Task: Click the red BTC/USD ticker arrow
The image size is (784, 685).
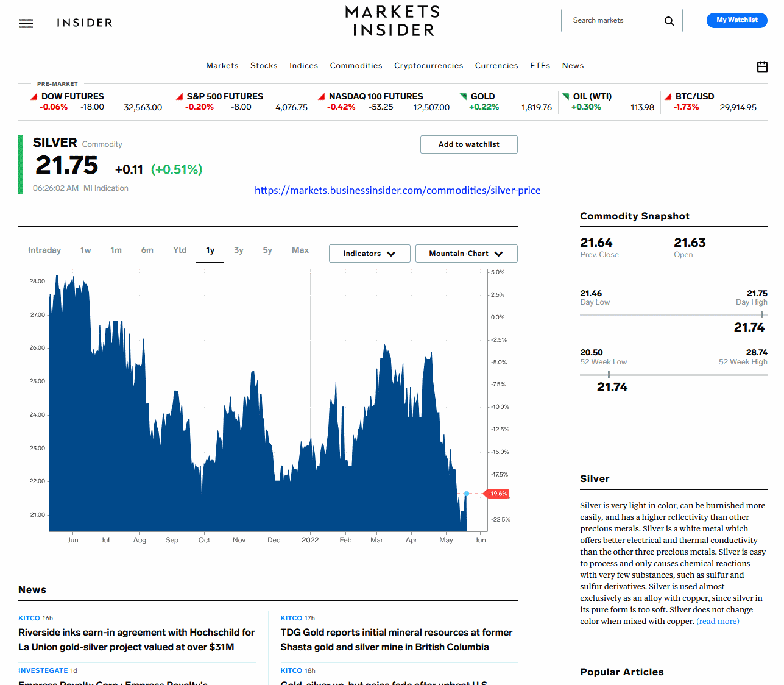Action: tap(668, 97)
